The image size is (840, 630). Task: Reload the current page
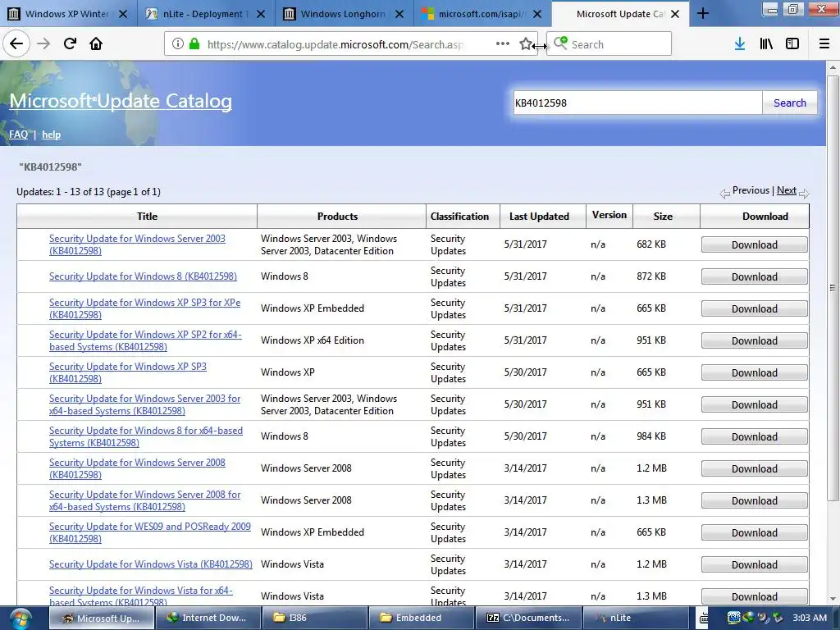click(70, 43)
